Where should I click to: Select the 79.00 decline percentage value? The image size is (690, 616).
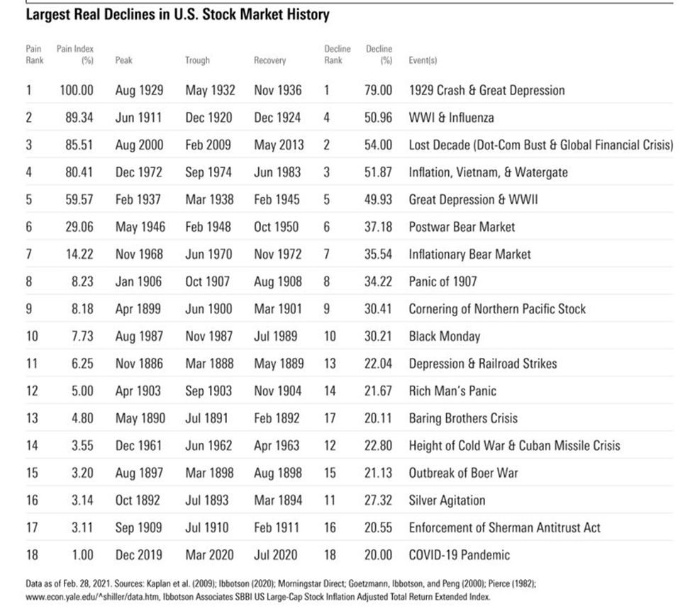click(x=378, y=90)
